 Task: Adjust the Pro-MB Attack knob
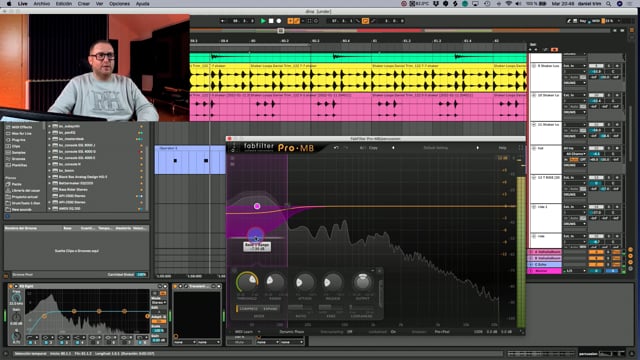pos(304,282)
